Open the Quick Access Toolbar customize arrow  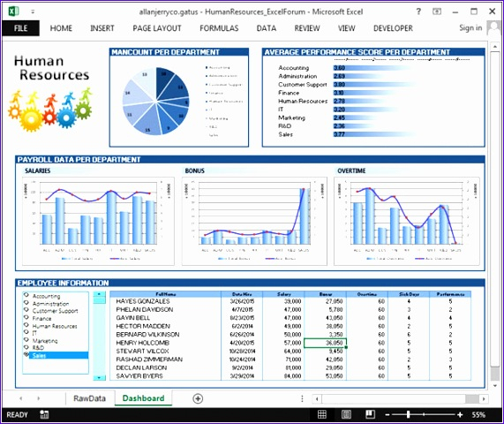(33, 11)
